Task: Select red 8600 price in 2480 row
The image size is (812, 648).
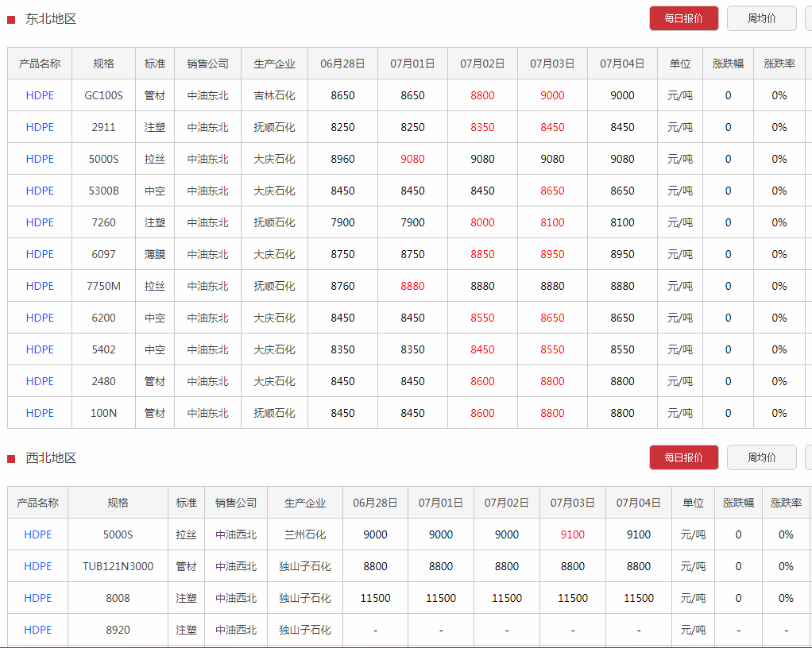Action: (482, 381)
